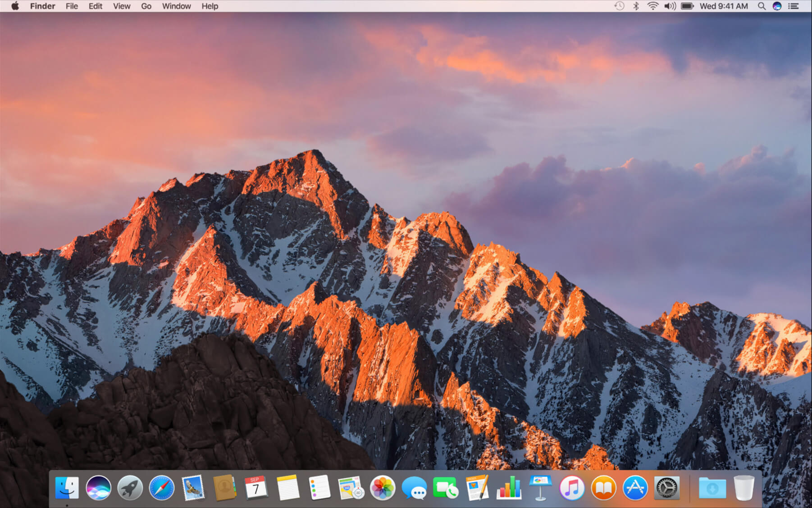The width and height of the screenshot is (812, 508).
Task: Open the Bluetooth status menu
Action: click(x=636, y=6)
